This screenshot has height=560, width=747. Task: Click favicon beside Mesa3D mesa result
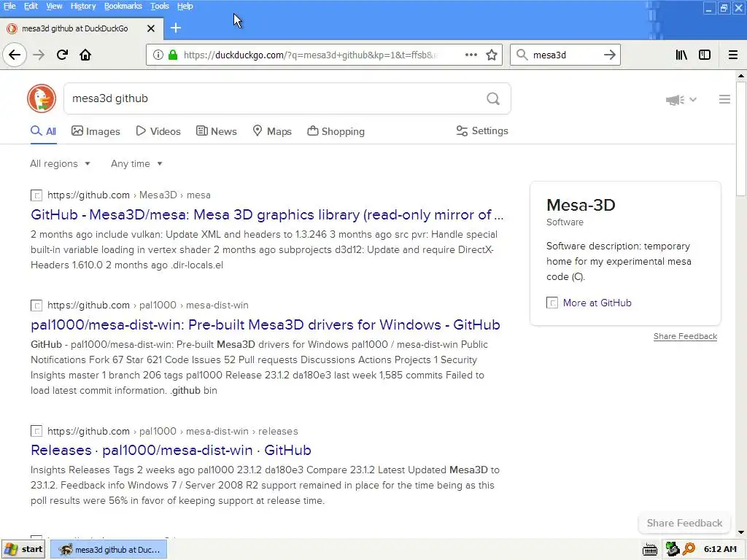36,195
